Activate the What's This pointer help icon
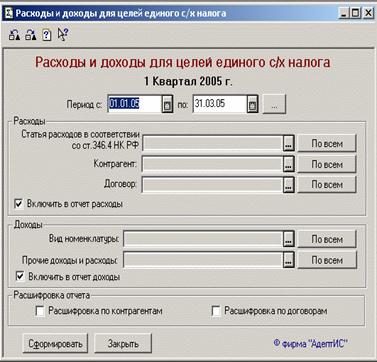 [63, 35]
